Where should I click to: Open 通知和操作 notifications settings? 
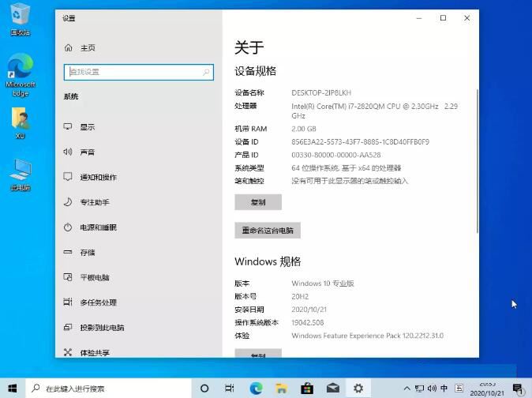coord(98,178)
